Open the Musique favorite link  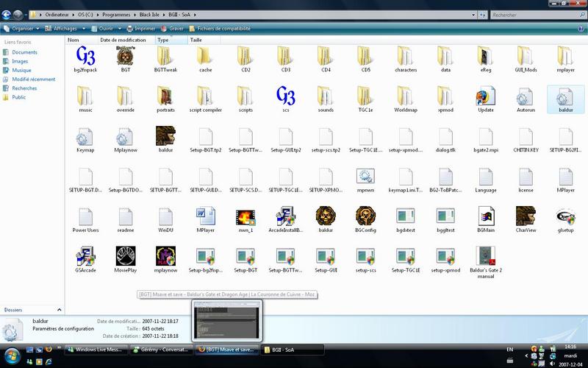tap(21, 70)
